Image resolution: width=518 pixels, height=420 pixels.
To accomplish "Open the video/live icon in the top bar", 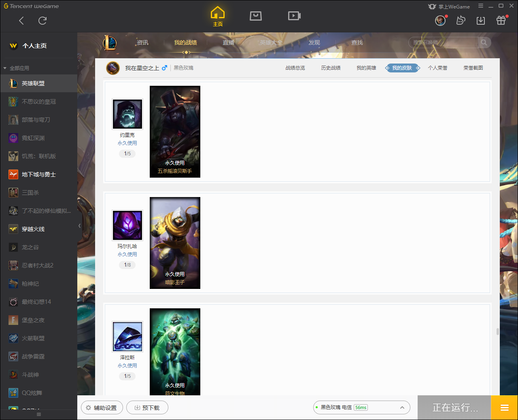I will 294,16.
